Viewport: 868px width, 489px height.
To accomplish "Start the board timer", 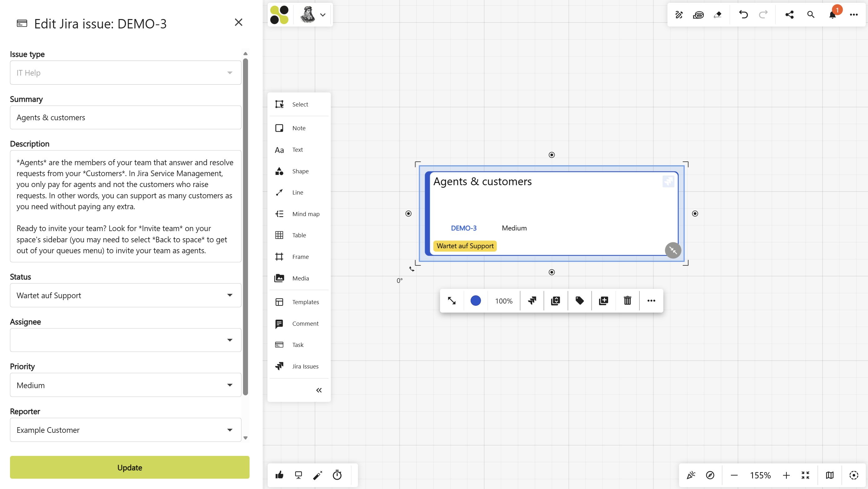I will (x=337, y=475).
